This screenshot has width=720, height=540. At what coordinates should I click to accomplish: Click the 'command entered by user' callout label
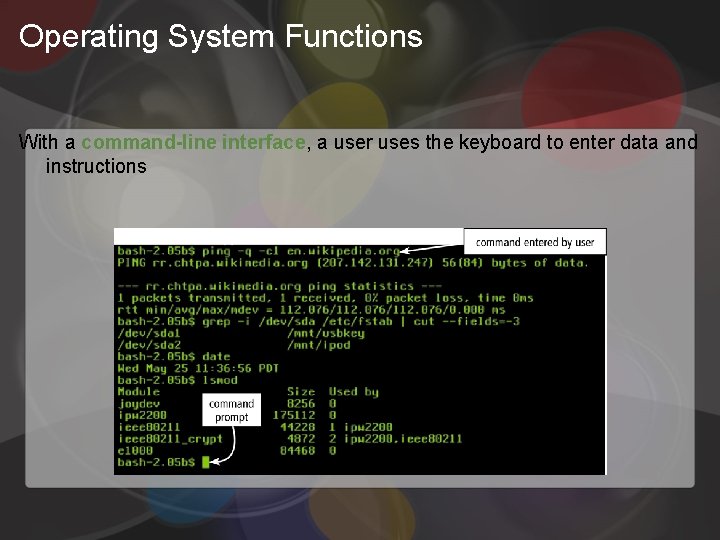click(x=535, y=242)
